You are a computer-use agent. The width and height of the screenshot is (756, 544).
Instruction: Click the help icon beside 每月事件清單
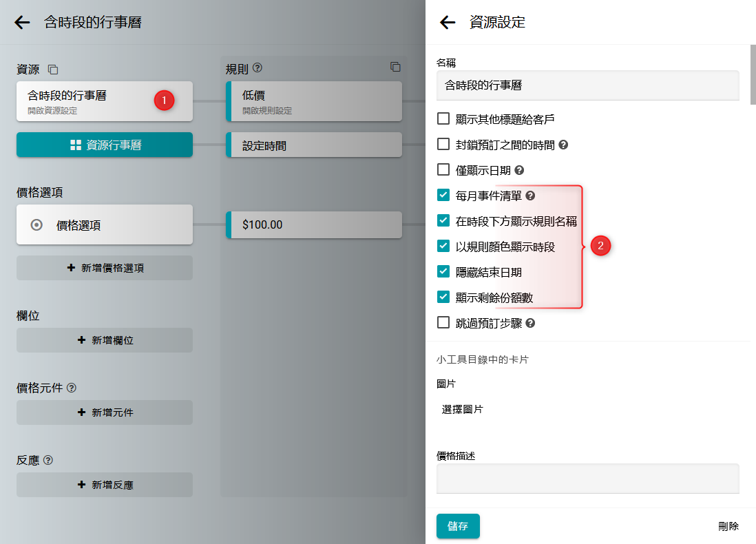(x=530, y=196)
